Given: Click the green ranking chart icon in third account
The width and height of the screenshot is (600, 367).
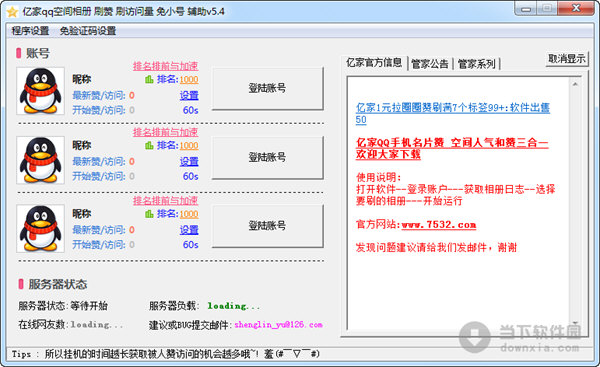Looking at the screenshot, I should 149,214.
